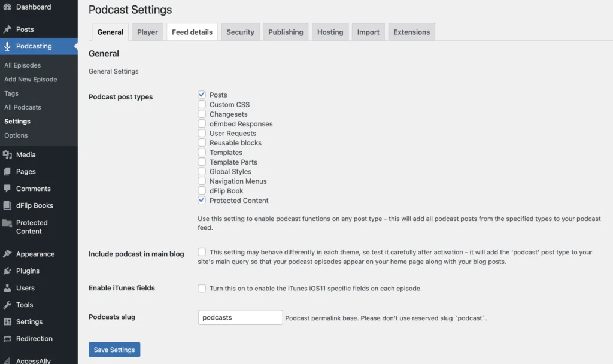Open the Hosting tab
The height and width of the screenshot is (364, 613).
click(x=330, y=32)
